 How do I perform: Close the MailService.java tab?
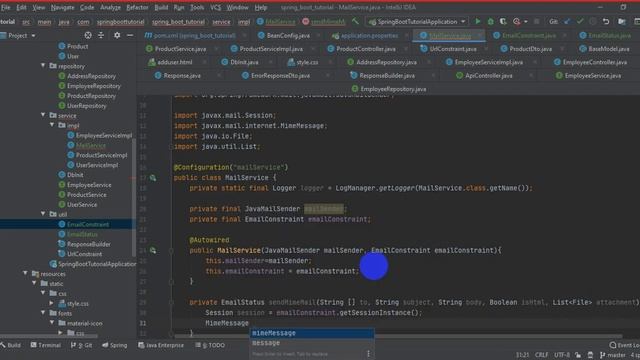[x=480, y=36]
